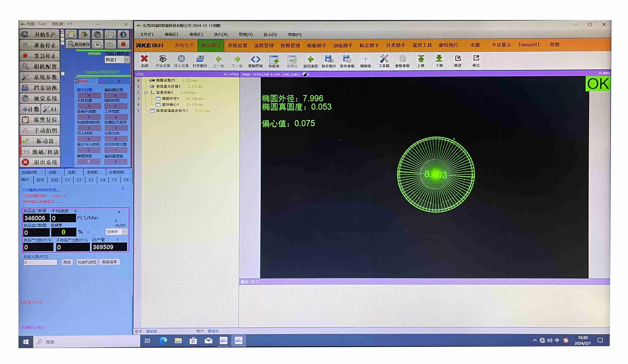Open the 空闲中 status dropdown
Image resolution: width=628 pixels, height=364 pixels.
click(124, 232)
